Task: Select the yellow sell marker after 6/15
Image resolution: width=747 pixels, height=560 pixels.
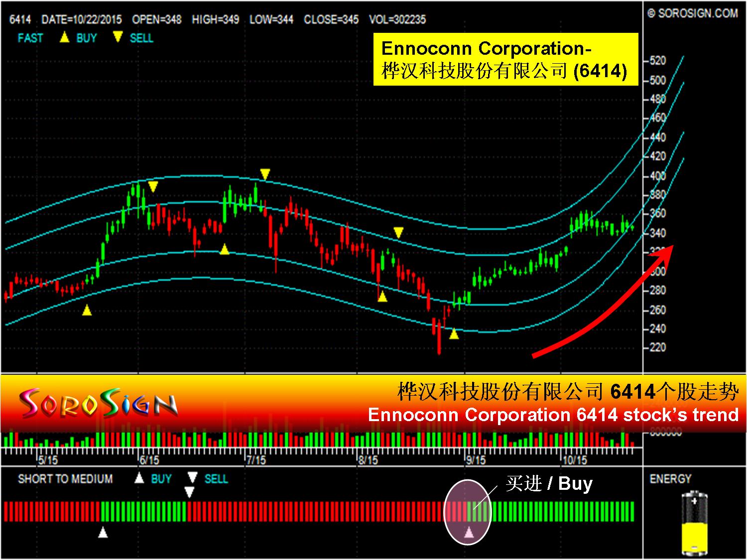Action: tap(153, 187)
